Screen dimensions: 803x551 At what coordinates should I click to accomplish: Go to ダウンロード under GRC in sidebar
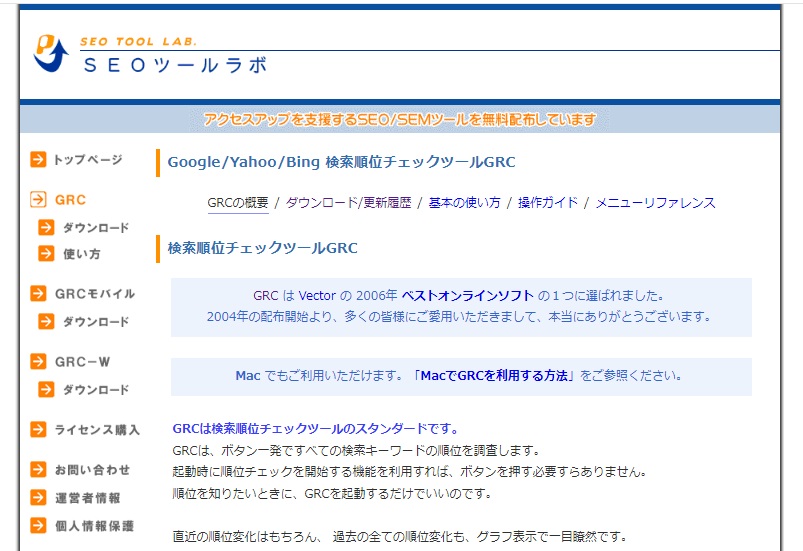click(x=96, y=228)
